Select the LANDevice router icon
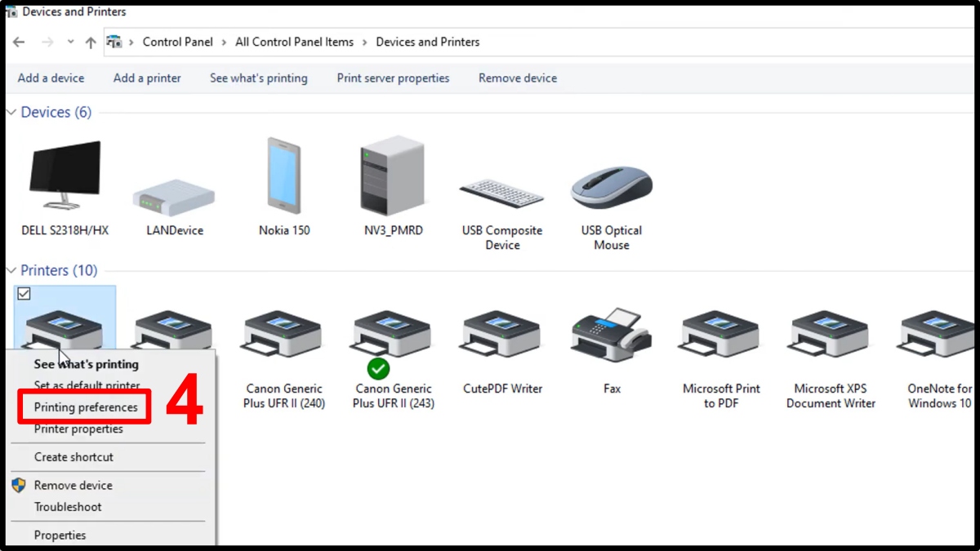Image resolution: width=980 pixels, height=551 pixels. (174, 198)
